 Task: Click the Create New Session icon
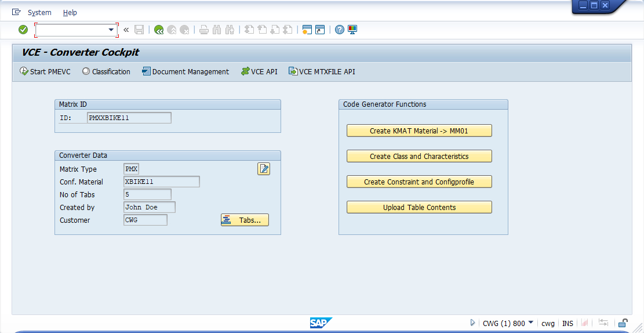tap(307, 30)
